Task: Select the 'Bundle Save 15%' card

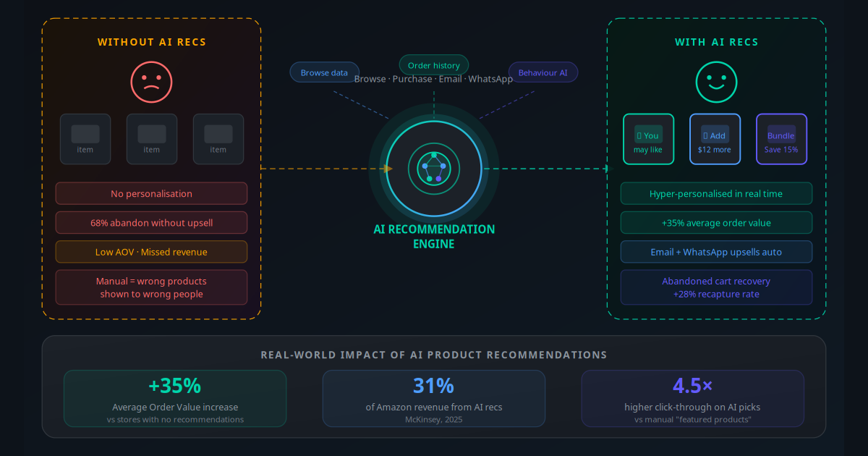Action: click(x=781, y=139)
